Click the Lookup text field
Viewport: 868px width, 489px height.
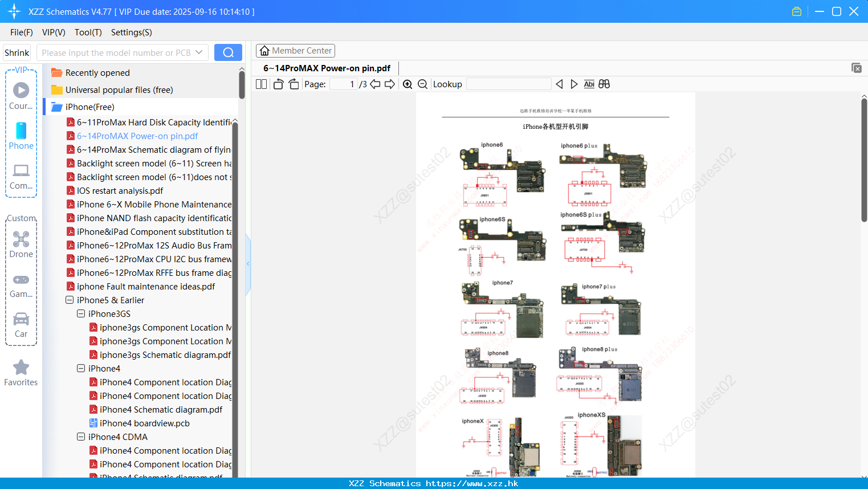[x=509, y=84]
